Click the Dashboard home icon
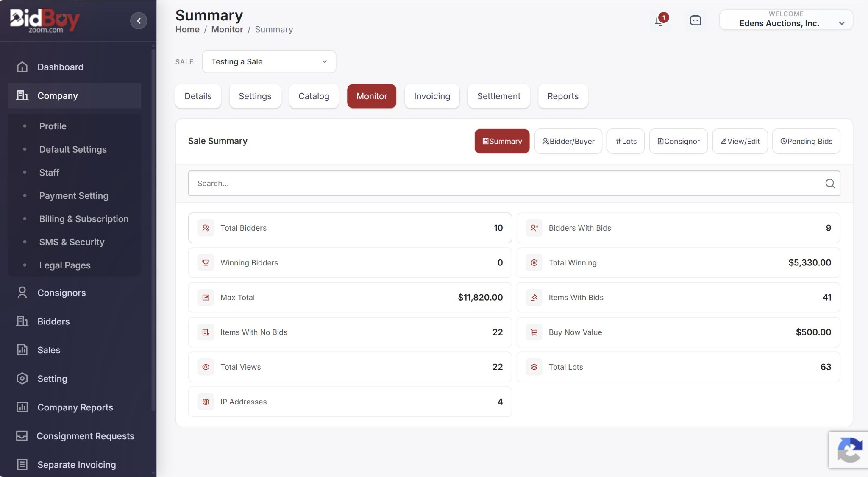This screenshot has height=477, width=868. coord(22,67)
